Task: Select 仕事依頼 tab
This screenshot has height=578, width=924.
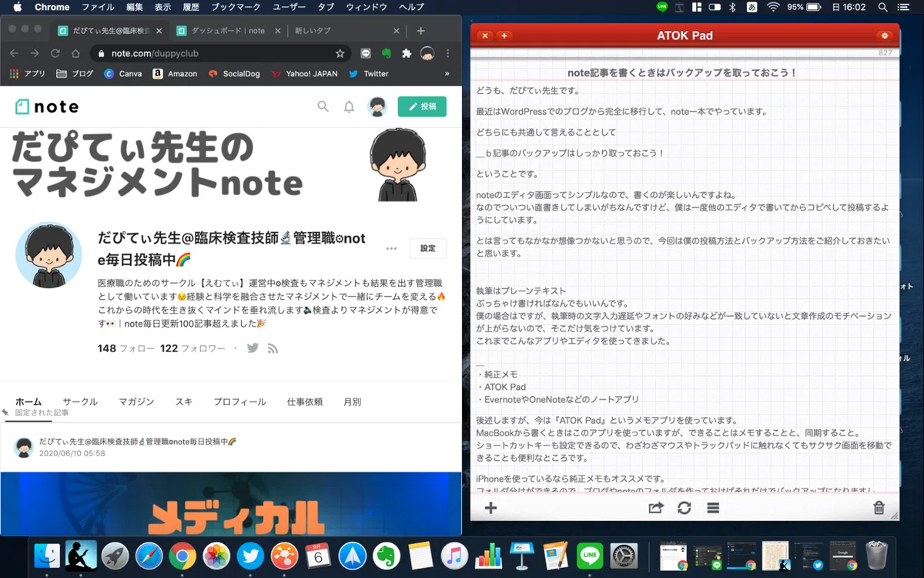Action: point(304,402)
